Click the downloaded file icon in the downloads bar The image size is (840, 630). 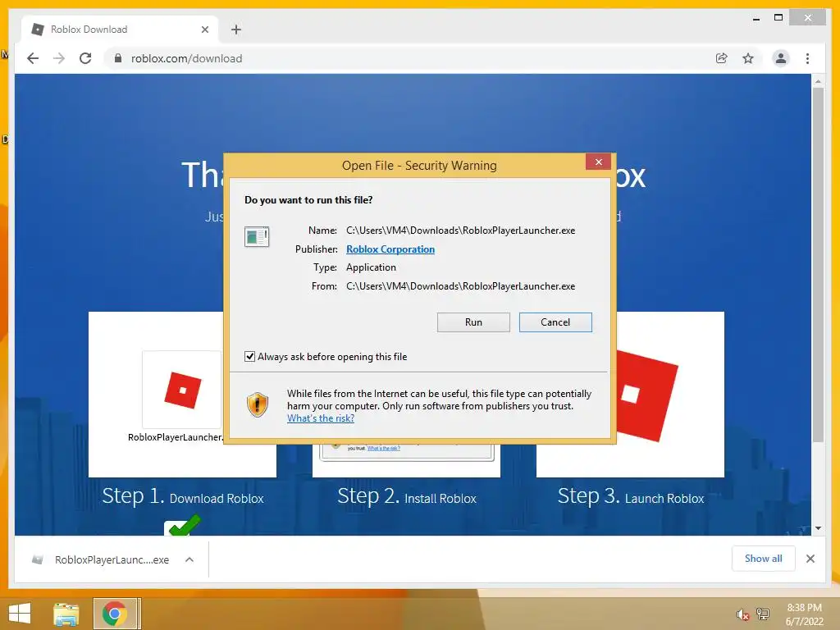[37, 559]
